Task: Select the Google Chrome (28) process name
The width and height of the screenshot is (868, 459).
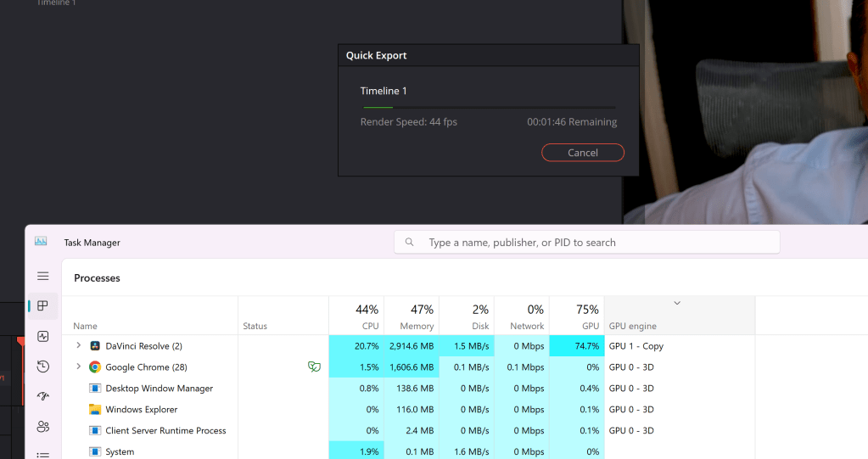Action: [x=146, y=367]
